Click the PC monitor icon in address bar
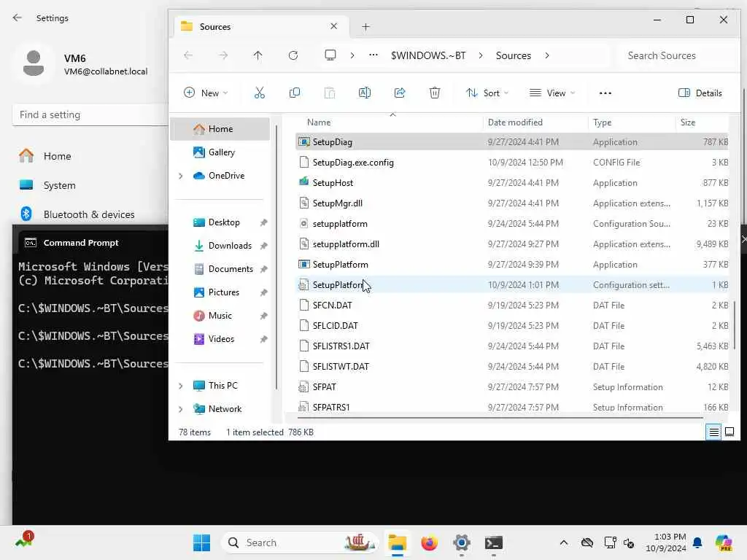The height and width of the screenshot is (560, 747). point(330,55)
